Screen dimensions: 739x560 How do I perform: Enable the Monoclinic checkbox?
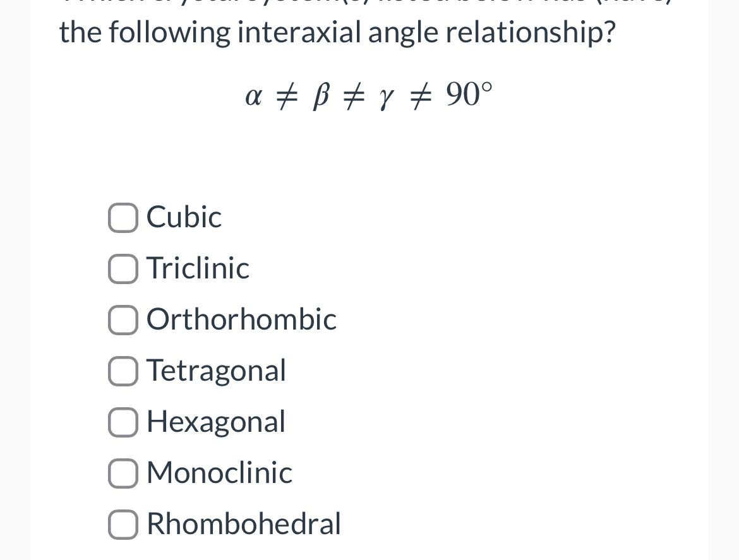tap(123, 473)
